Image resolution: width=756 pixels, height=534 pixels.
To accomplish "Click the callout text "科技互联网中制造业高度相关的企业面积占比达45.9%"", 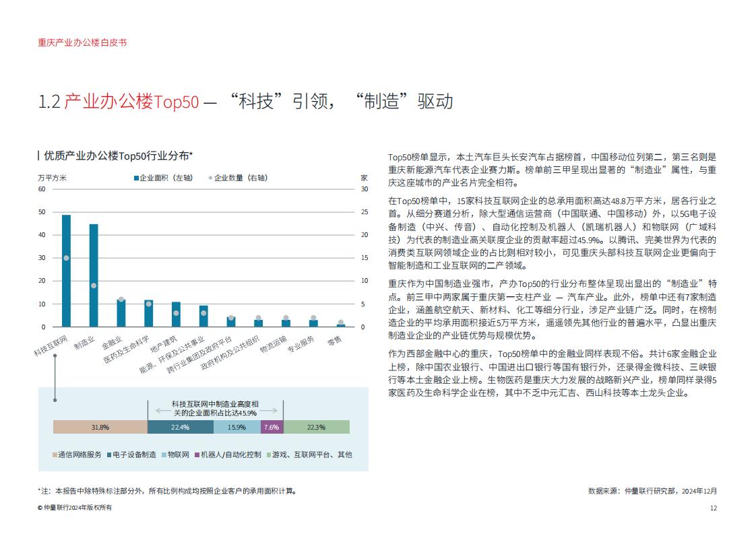I will pos(215,409).
